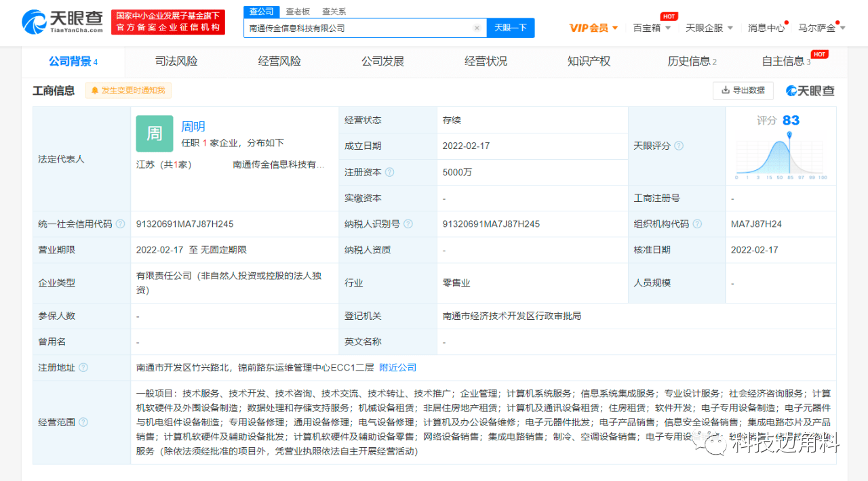Screen dimensions: 868x481
Task: Click help icon next to 天眼评分
Action: point(679,146)
